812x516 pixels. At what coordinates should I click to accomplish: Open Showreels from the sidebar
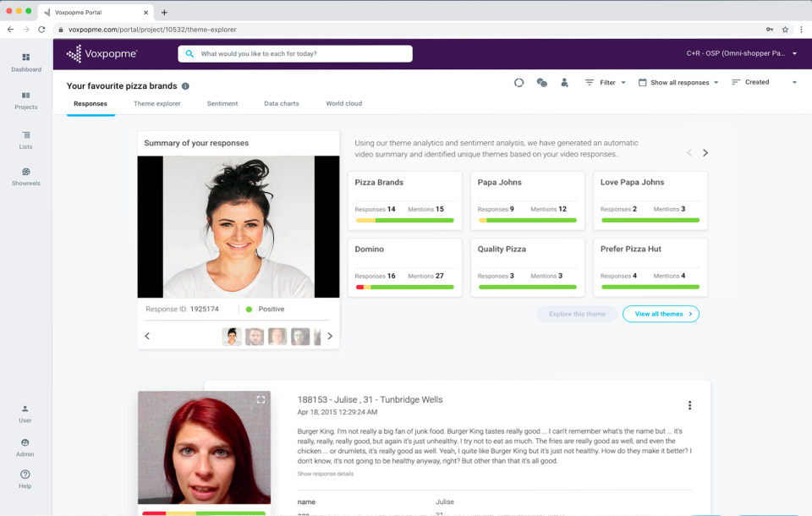25,175
